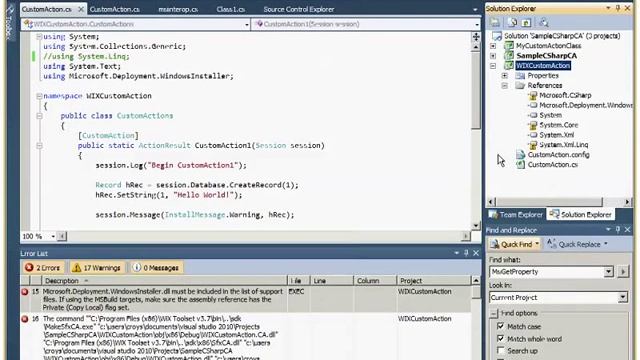Switch to Solution Explorer bottom tab
This screenshot has height=360, width=640.
tap(580, 214)
